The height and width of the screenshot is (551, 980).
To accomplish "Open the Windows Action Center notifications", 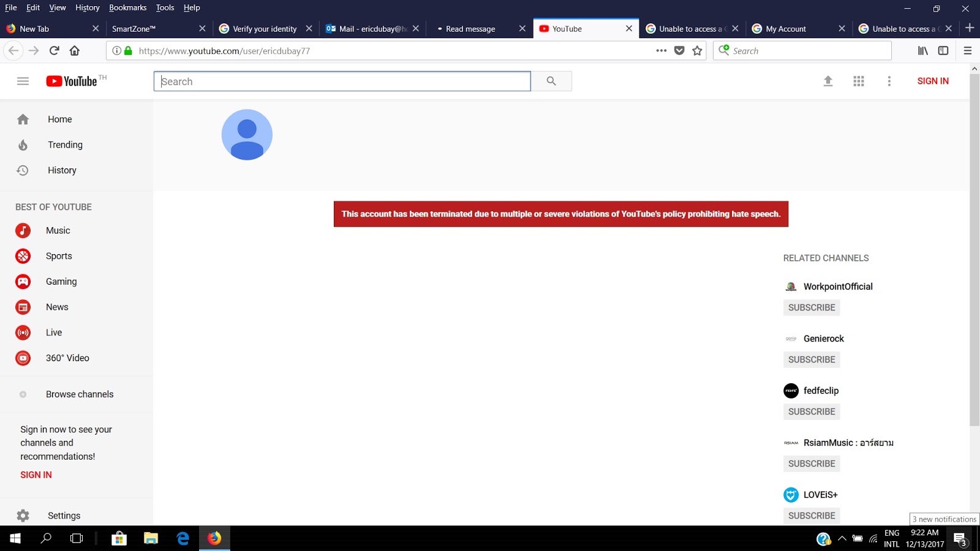I will 960,539.
